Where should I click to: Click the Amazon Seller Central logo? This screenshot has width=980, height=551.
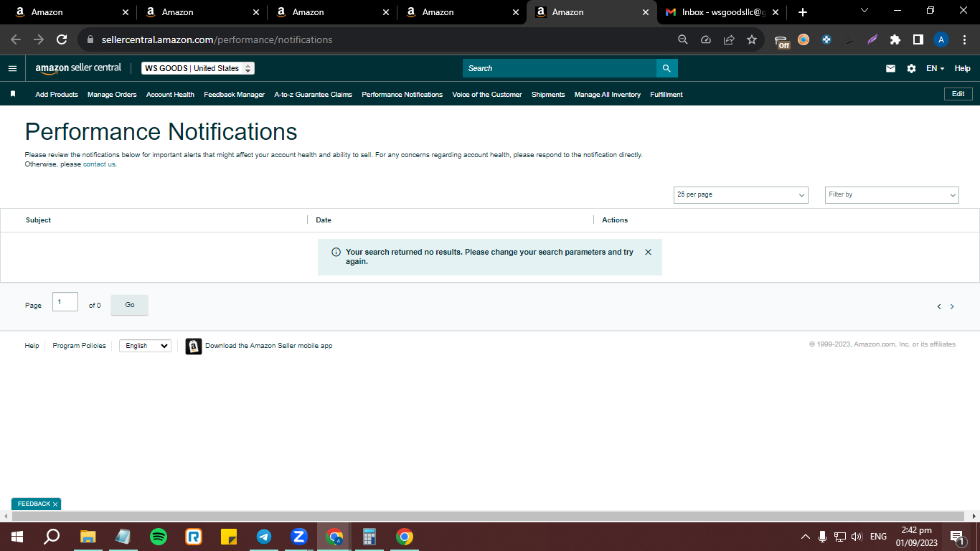[x=78, y=68]
